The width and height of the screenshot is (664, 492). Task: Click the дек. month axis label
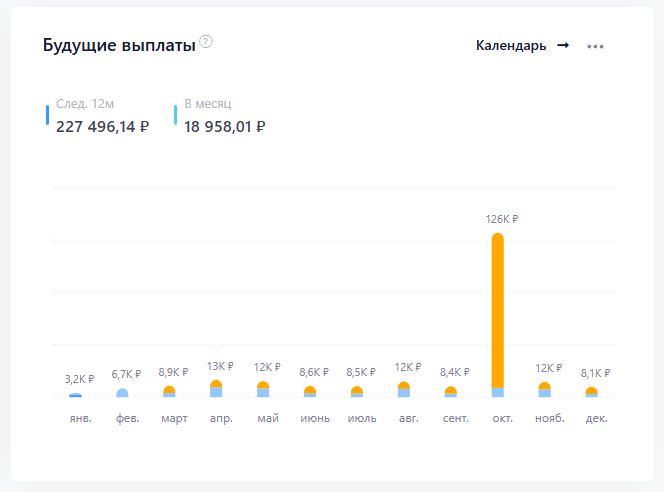596,418
